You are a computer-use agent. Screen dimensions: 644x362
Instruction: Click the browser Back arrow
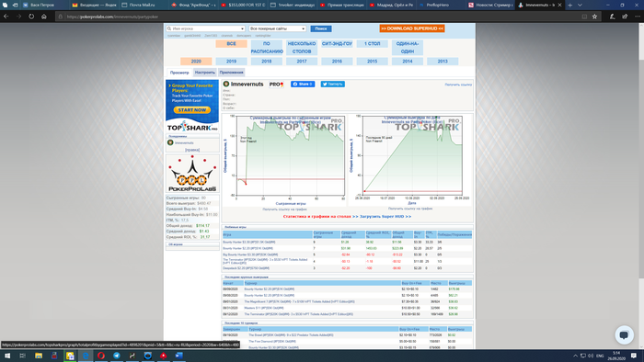click(x=6, y=17)
